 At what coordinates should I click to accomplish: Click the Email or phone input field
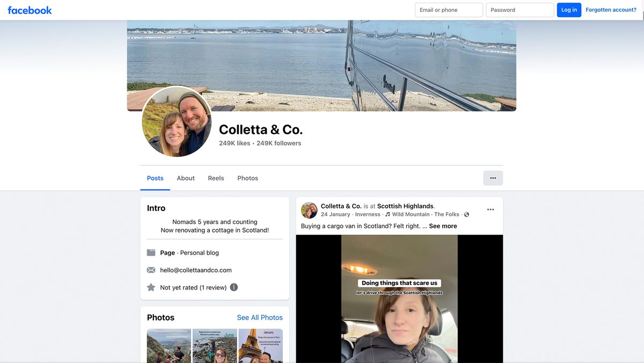449,10
